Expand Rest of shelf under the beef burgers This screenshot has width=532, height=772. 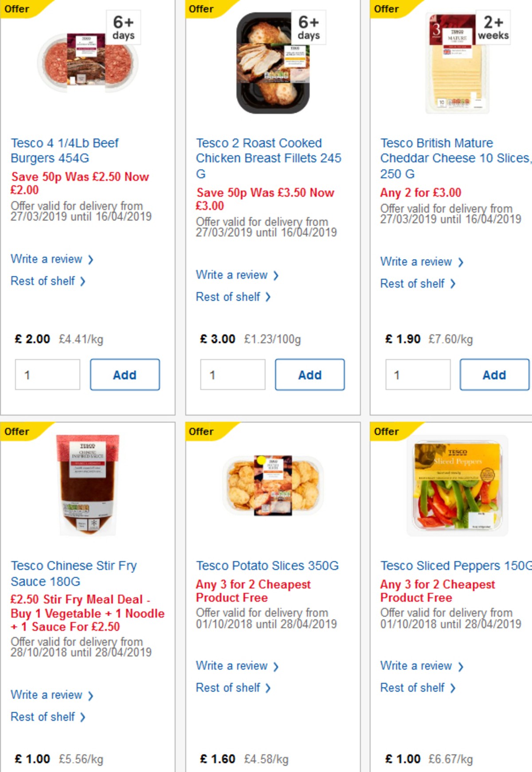(x=43, y=281)
